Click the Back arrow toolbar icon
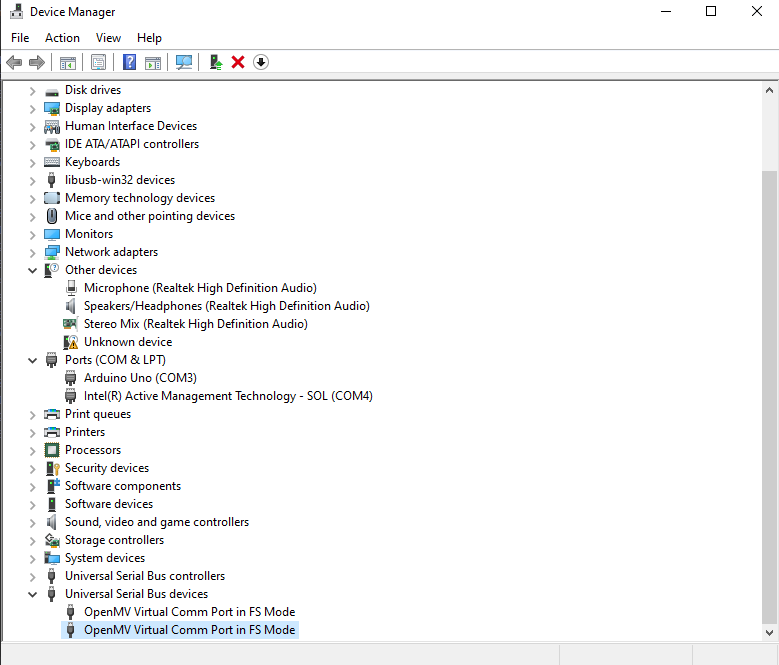 (x=14, y=63)
